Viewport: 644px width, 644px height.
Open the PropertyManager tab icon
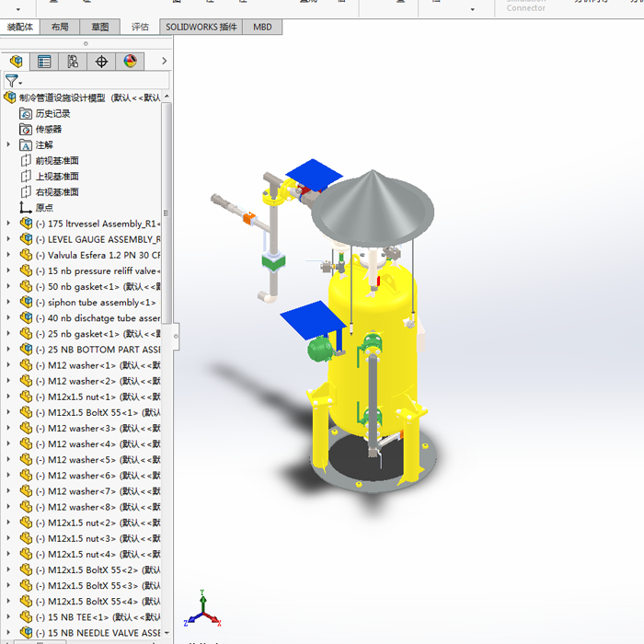pos(44,62)
